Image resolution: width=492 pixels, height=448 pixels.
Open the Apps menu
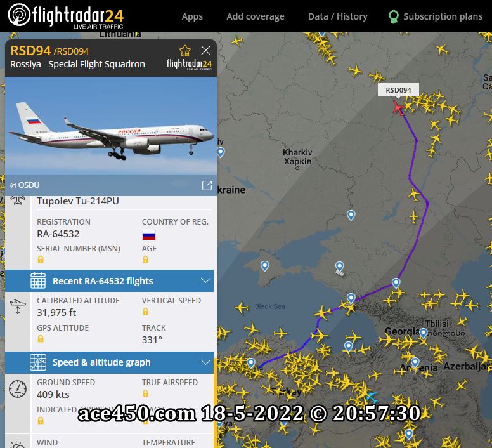click(x=192, y=16)
